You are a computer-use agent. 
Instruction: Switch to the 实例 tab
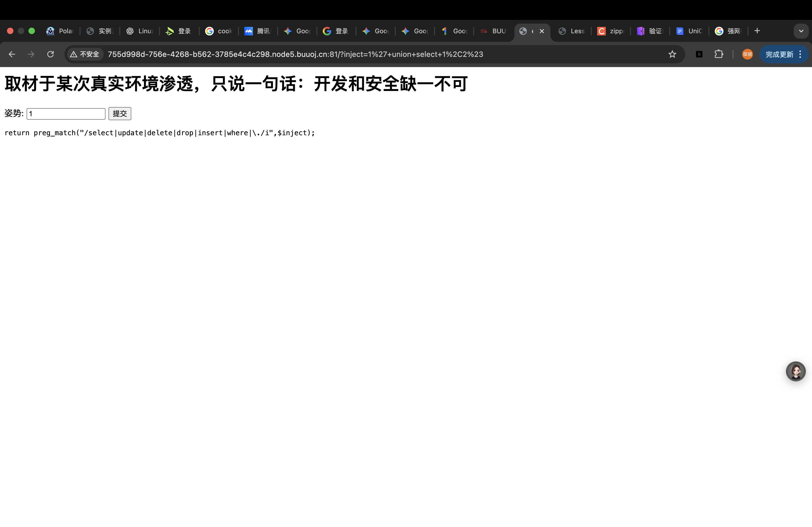(100, 31)
